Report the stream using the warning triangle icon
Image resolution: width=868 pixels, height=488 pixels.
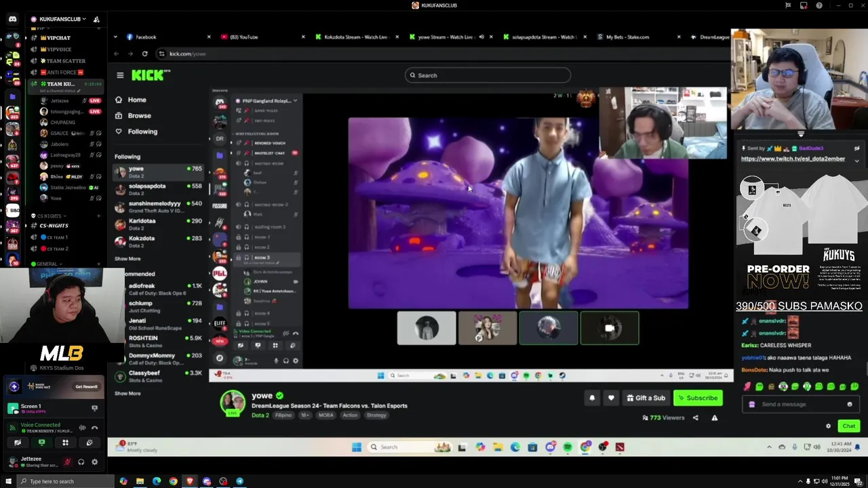point(714,418)
